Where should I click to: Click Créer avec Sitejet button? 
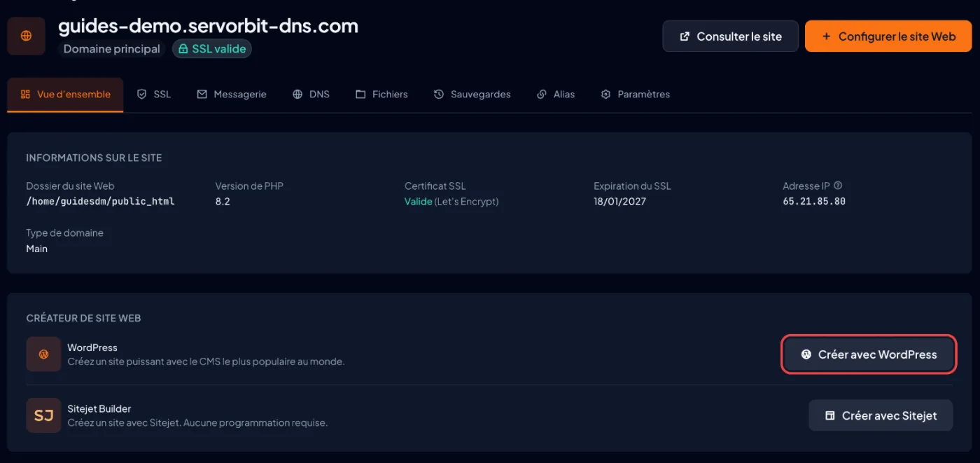coord(881,415)
